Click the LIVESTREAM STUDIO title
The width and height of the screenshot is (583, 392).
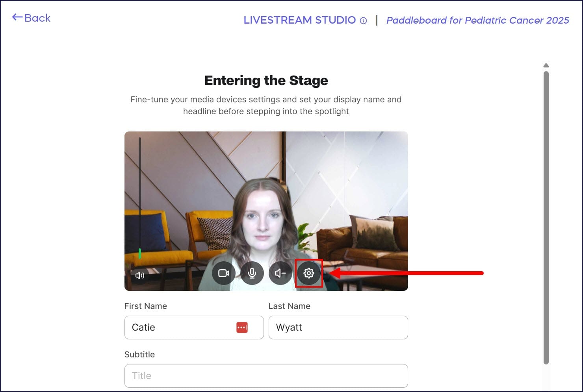(299, 20)
